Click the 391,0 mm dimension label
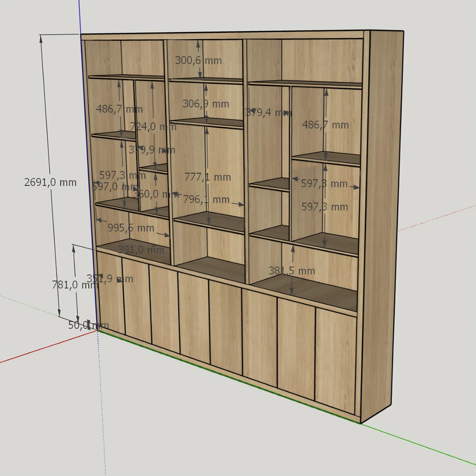 pos(141,250)
